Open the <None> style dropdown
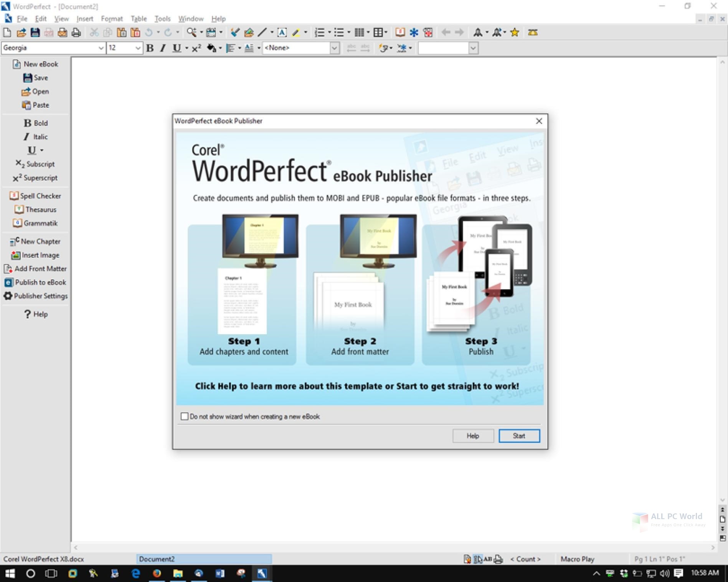The image size is (728, 582). click(x=334, y=48)
